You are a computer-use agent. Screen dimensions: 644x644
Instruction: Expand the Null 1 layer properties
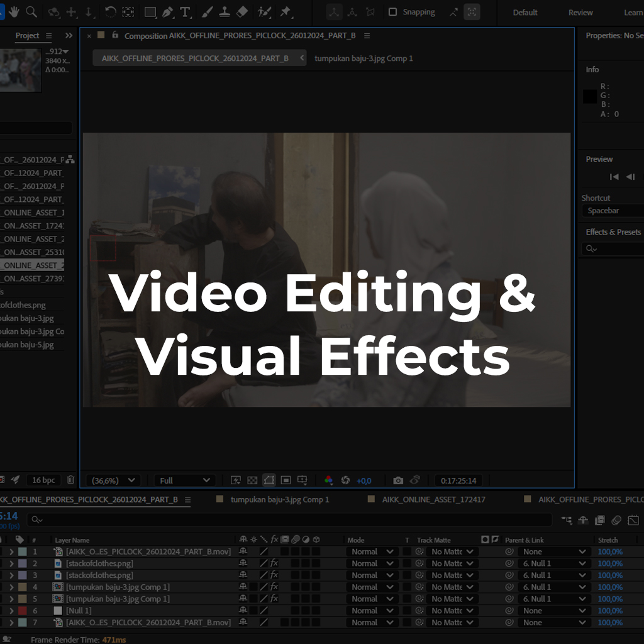click(11, 611)
